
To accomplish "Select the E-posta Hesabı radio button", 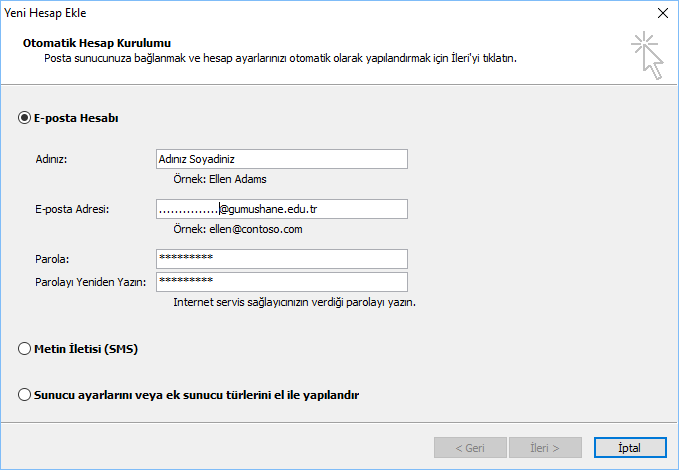I will [25, 118].
